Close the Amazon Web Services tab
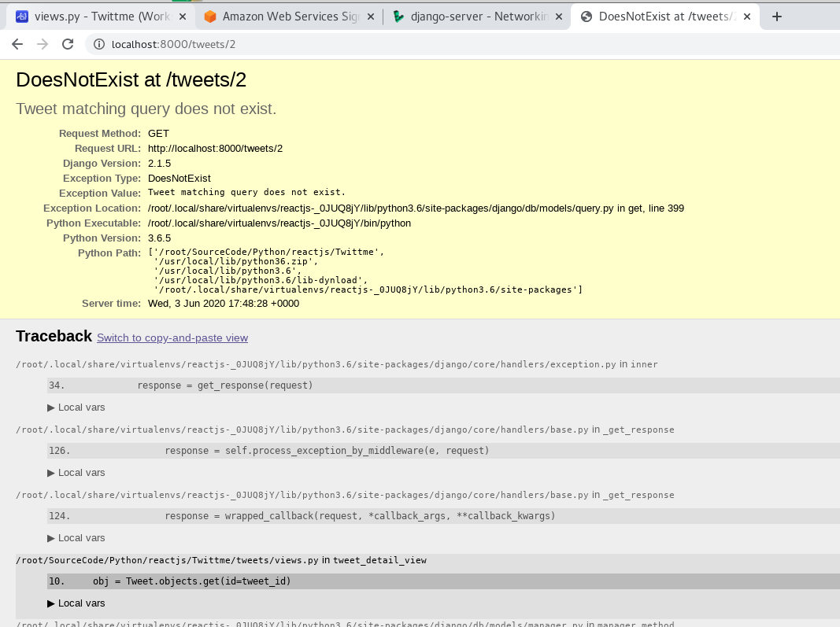This screenshot has height=627, width=840. pos(370,17)
